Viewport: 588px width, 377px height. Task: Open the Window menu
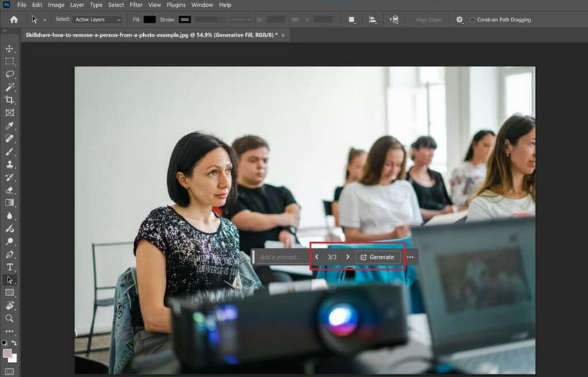pyautogui.click(x=202, y=5)
